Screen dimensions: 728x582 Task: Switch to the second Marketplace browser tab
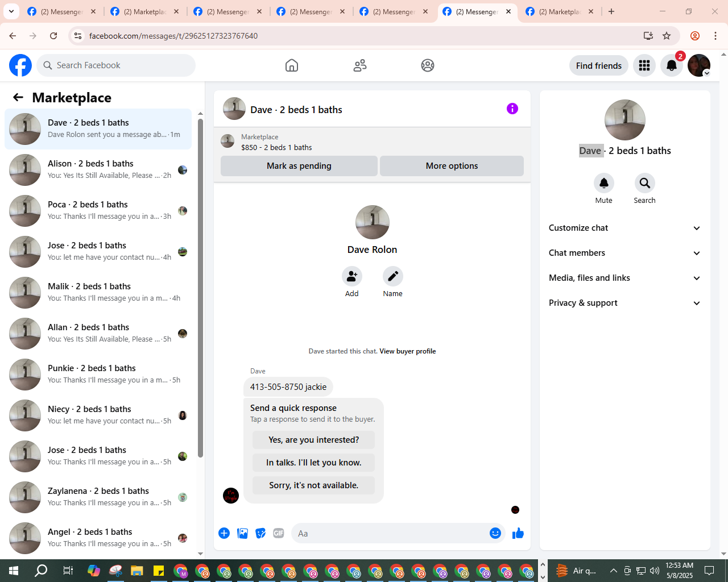tap(144, 11)
